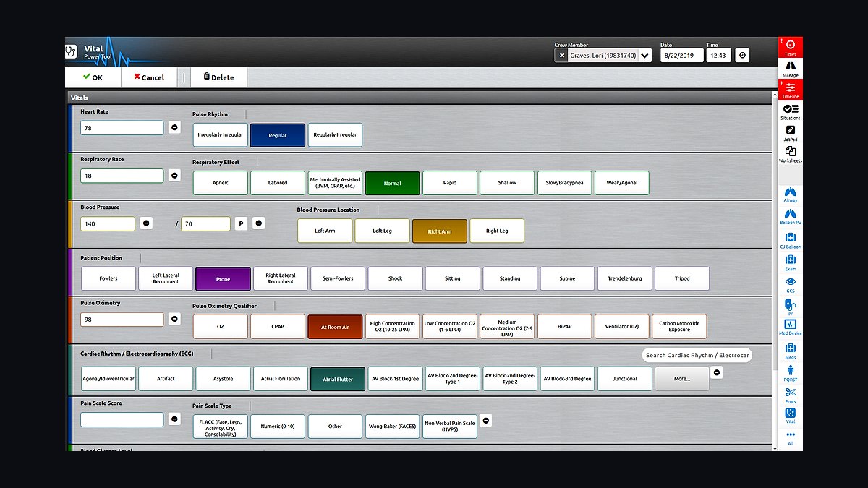Screen dimensions: 868x488
Task: Choose Labored respiratory effort
Action: [278, 183]
